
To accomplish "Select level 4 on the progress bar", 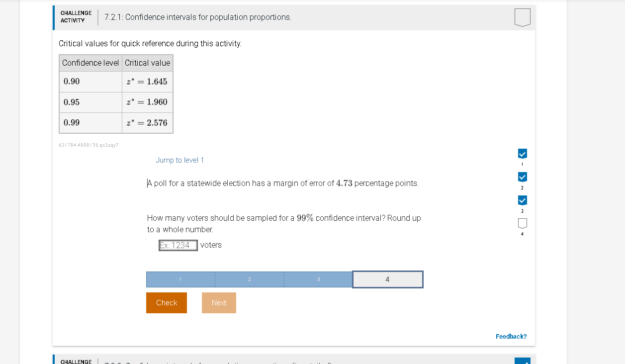I will click(x=387, y=279).
